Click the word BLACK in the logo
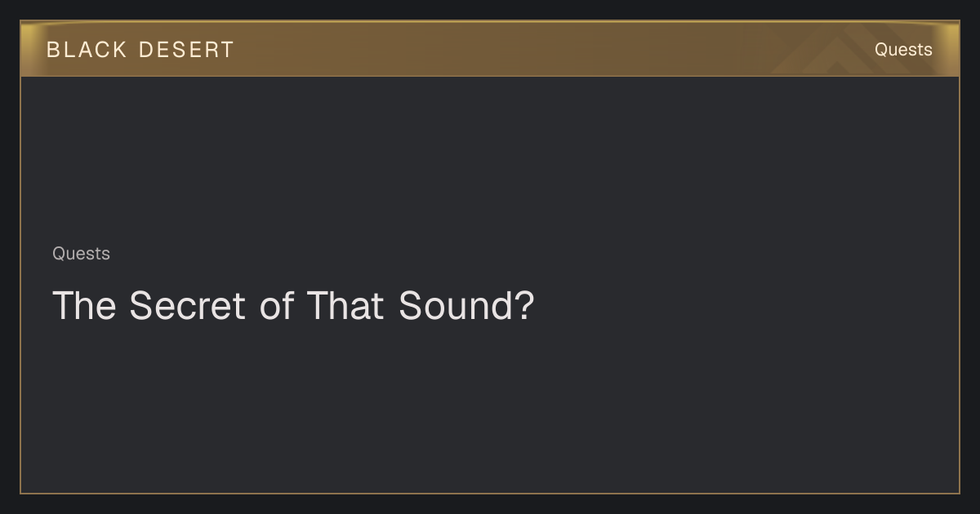This screenshot has height=514, width=980. 87,50
